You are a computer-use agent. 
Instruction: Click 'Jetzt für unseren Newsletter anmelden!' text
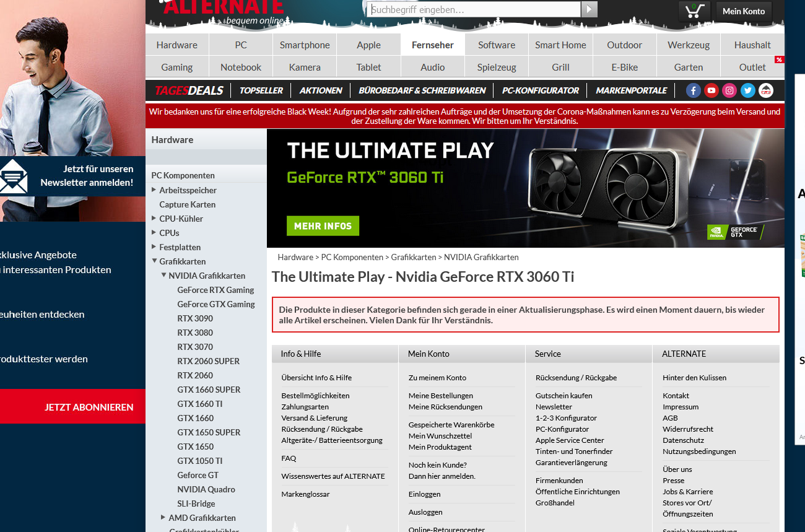click(x=87, y=176)
